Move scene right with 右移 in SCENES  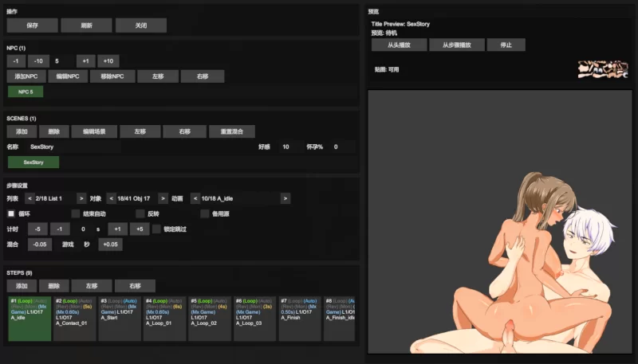click(185, 131)
